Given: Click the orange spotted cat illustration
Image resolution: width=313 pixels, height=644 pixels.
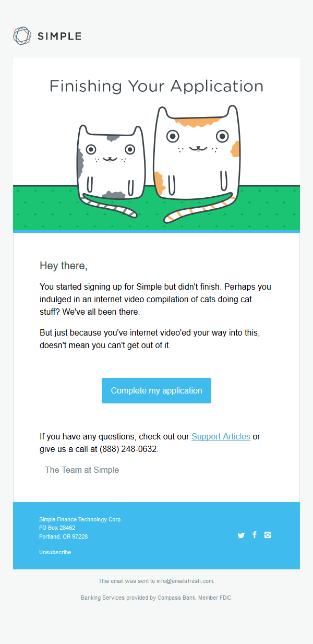Looking at the screenshot, I should click(x=197, y=162).
